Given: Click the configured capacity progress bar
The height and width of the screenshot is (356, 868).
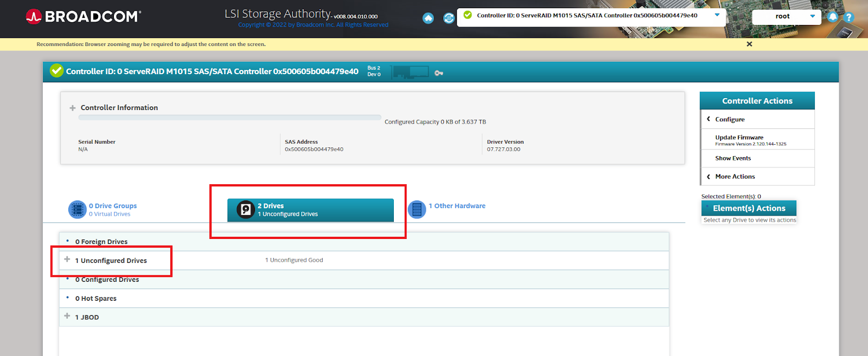Looking at the screenshot, I should 229,117.
